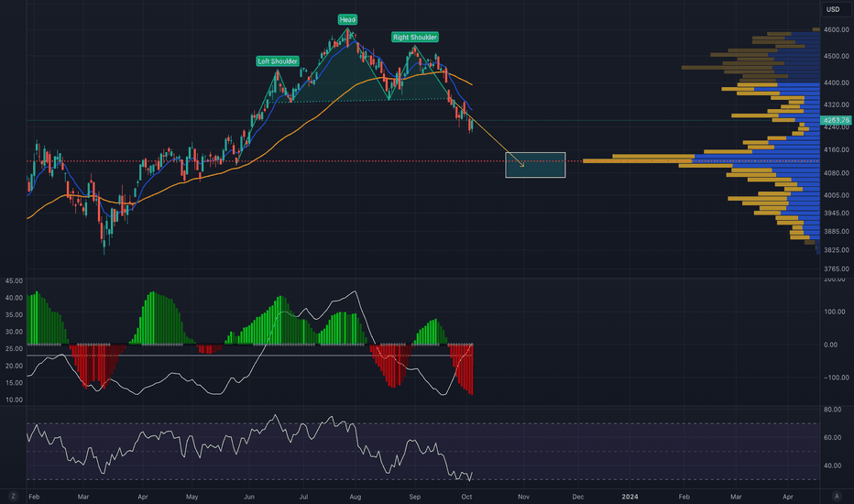Screen dimensions: 854x504
Task: Click the Dec label on time axis
Action: point(578,497)
